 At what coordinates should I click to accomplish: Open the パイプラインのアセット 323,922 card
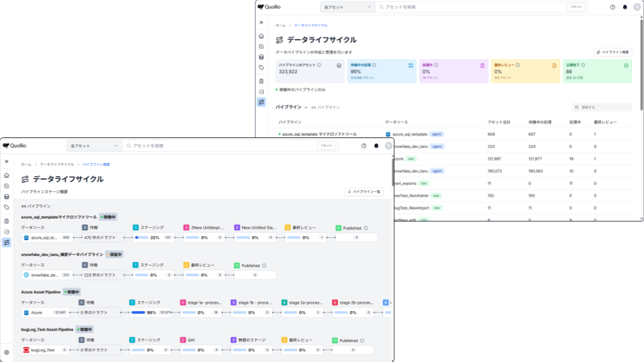pos(310,71)
